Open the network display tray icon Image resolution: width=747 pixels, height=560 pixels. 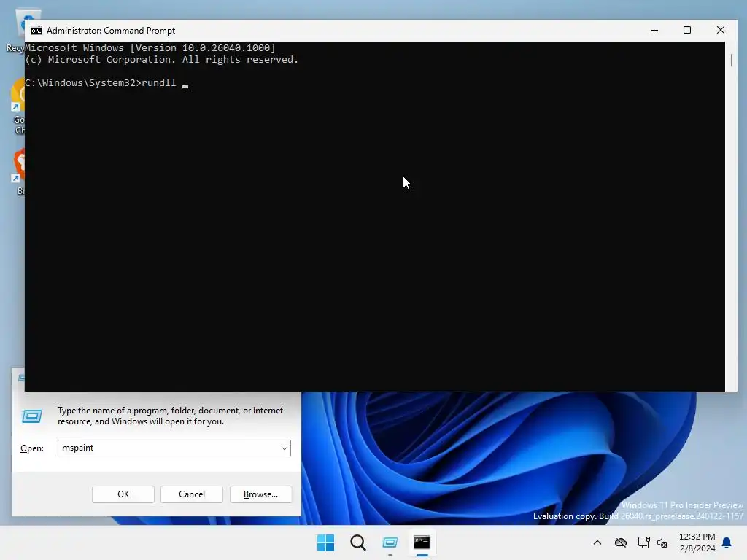pyautogui.click(x=643, y=542)
